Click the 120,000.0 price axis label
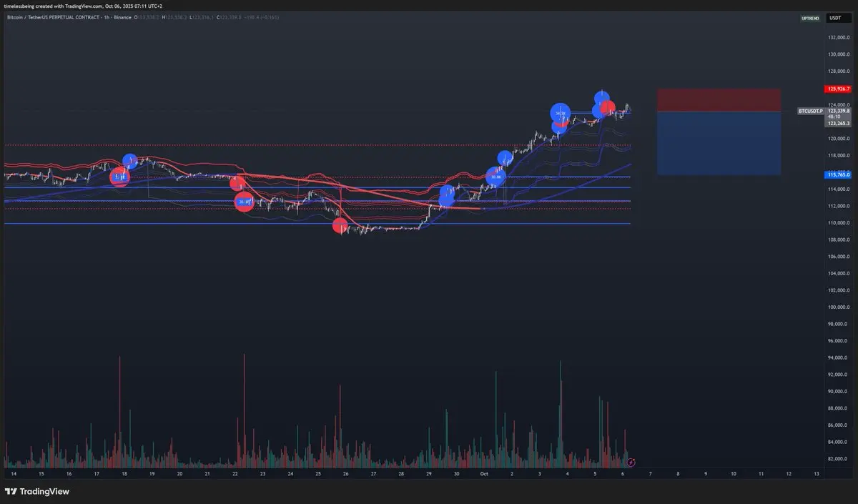Screen dimensions: 858x504 coord(838,139)
